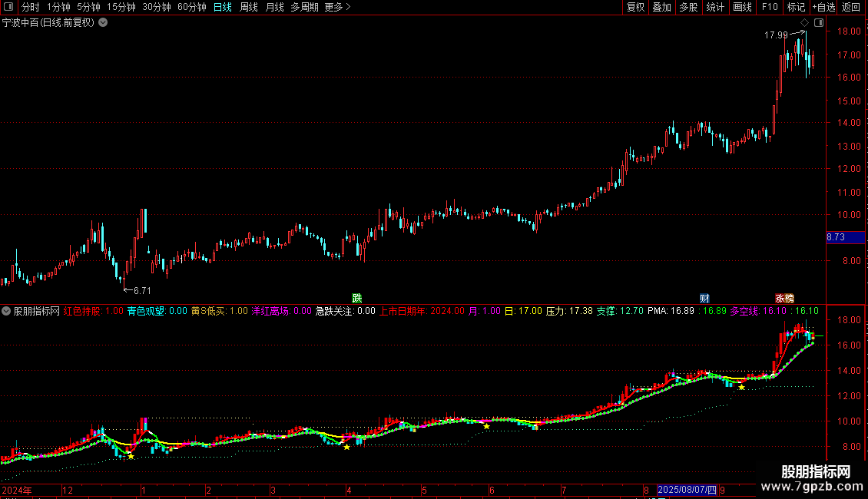Image resolution: width=868 pixels, height=499 pixels.
Task: Open the 多周期 multi-period view
Action: coord(304,7)
